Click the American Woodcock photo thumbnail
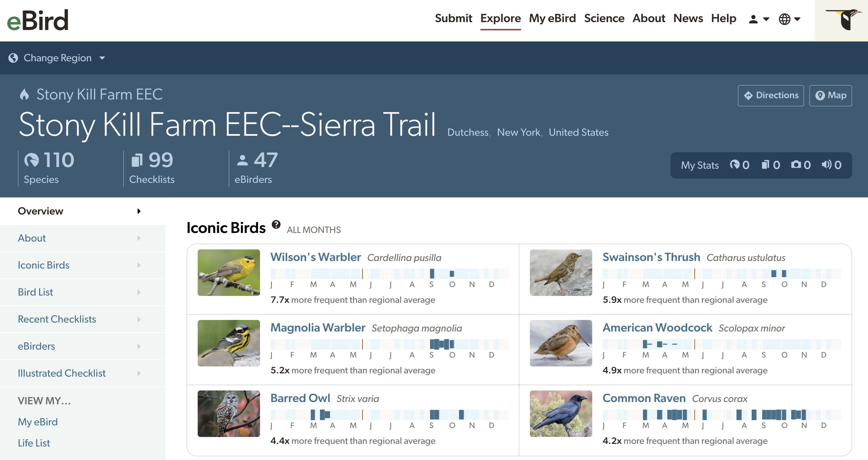 [561, 343]
